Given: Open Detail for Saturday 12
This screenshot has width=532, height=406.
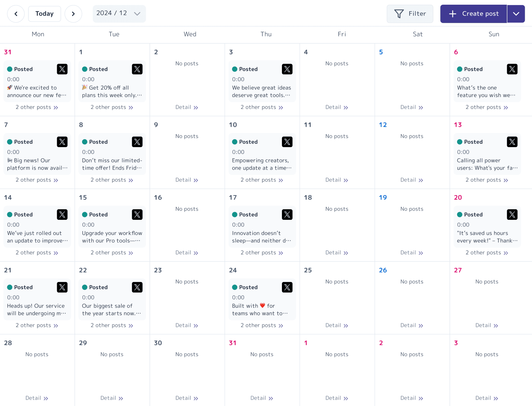Looking at the screenshot, I should (412, 180).
